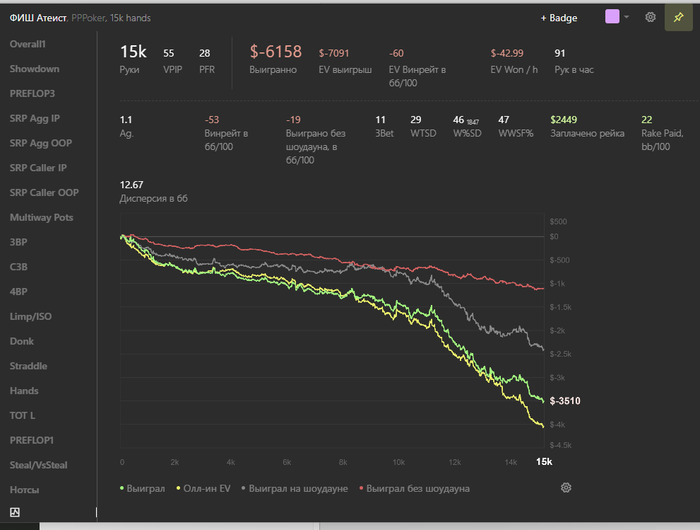This screenshot has width=700, height=530.
Task: Click the $-6158 Выигранно stat
Action: point(275,58)
